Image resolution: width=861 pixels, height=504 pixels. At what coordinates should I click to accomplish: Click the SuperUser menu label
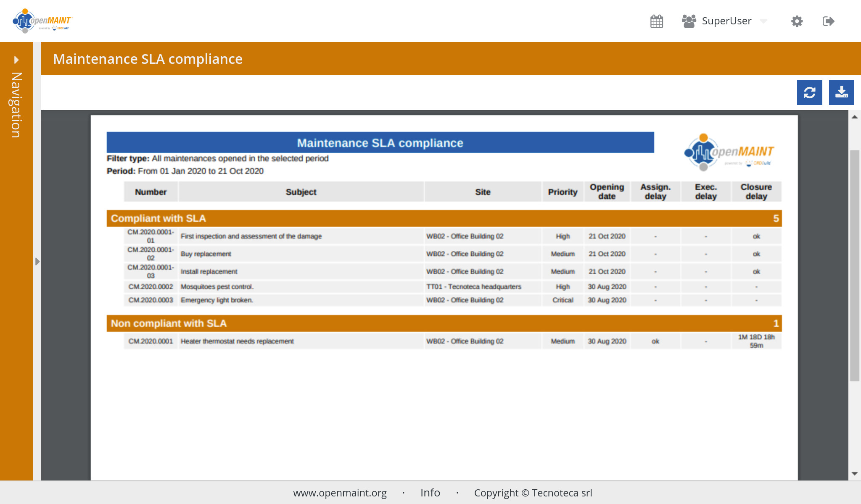(x=726, y=21)
